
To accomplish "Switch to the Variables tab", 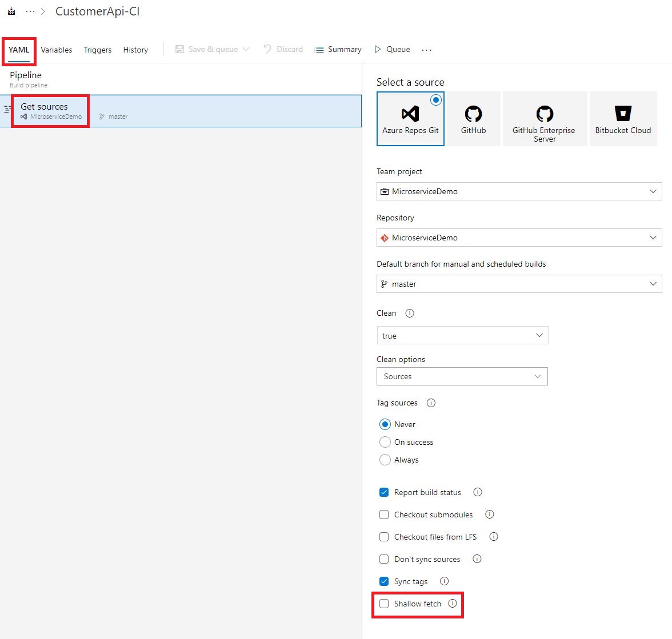I will pos(56,50).
